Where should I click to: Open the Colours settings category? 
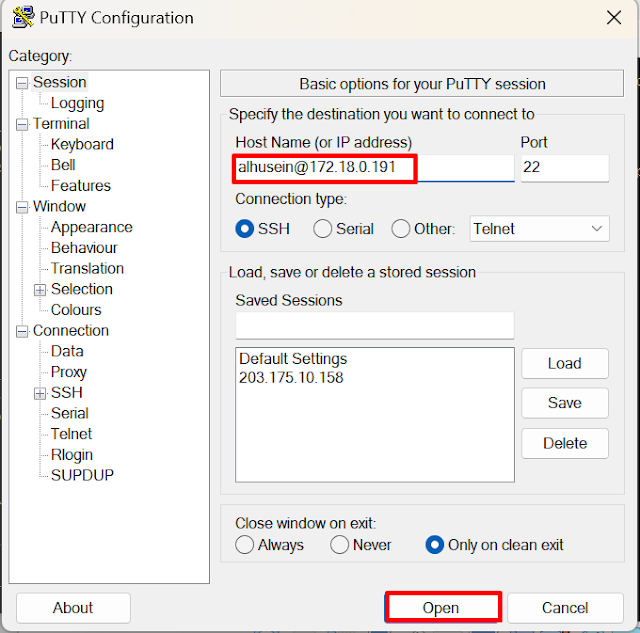76,310
